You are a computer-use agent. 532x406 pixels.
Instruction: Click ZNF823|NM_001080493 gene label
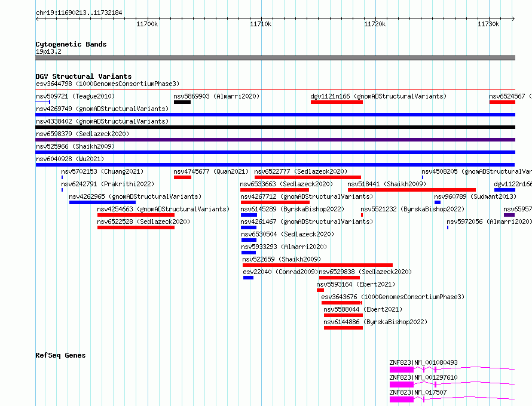(423, 362)
